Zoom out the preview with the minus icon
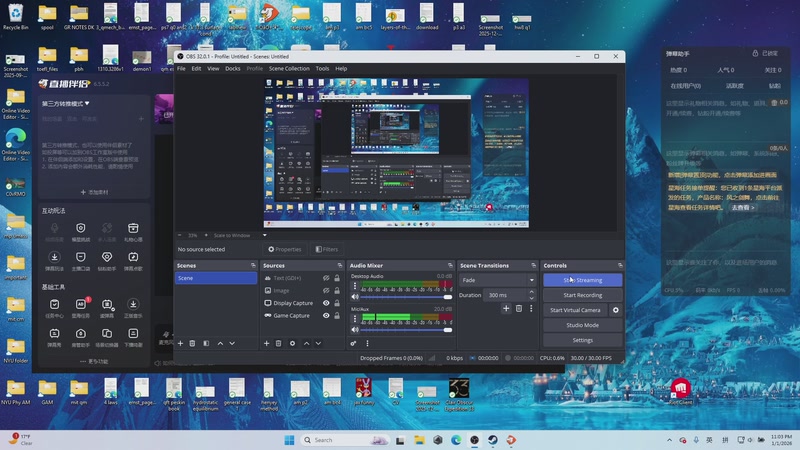Screen dimensions: 800x450 tap(180, 235)
